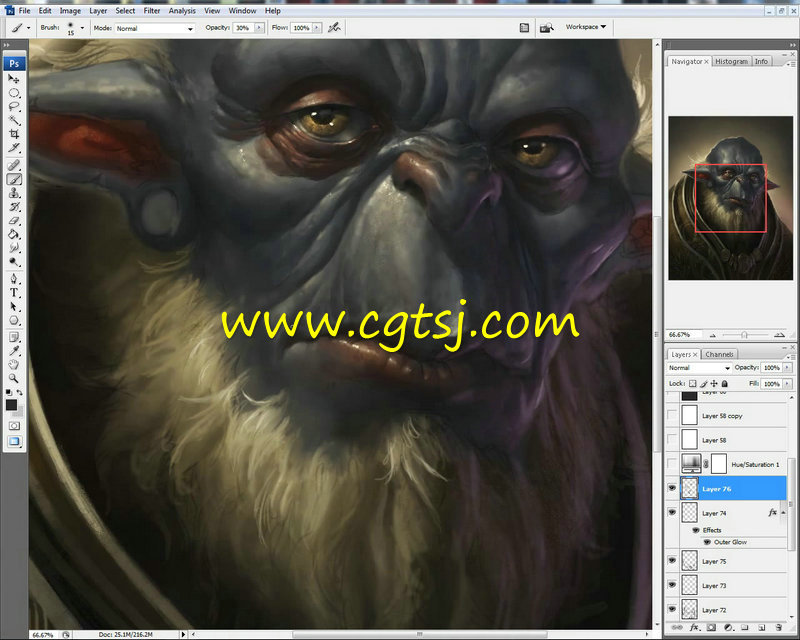Collapse Layer 74 effects list
The width and height of the screenshot is (800, 640).
783,512
